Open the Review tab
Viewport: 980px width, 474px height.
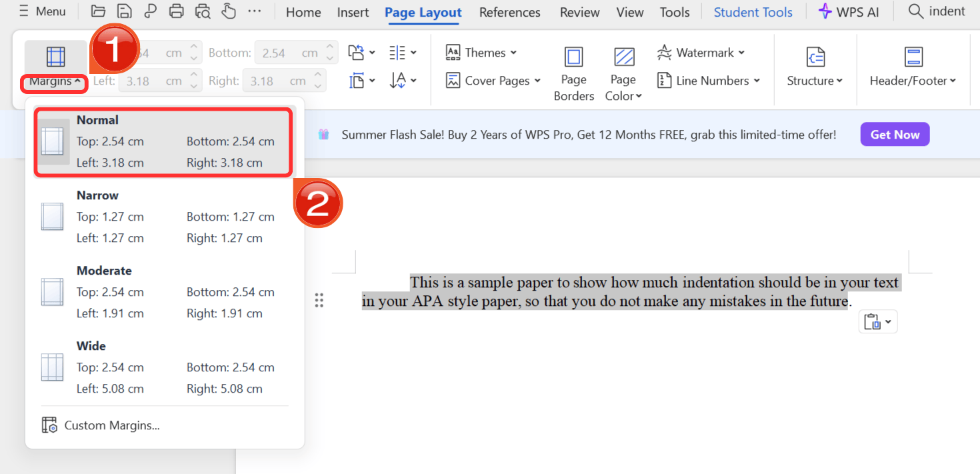pos(579,12)
